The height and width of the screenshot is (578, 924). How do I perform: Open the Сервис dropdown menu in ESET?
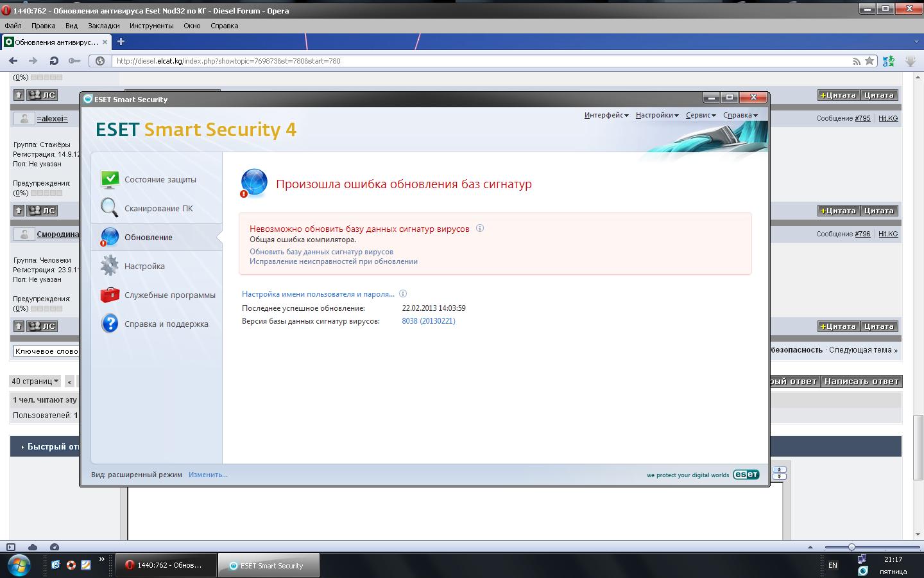pyautogui.click(x=701, y=115)
